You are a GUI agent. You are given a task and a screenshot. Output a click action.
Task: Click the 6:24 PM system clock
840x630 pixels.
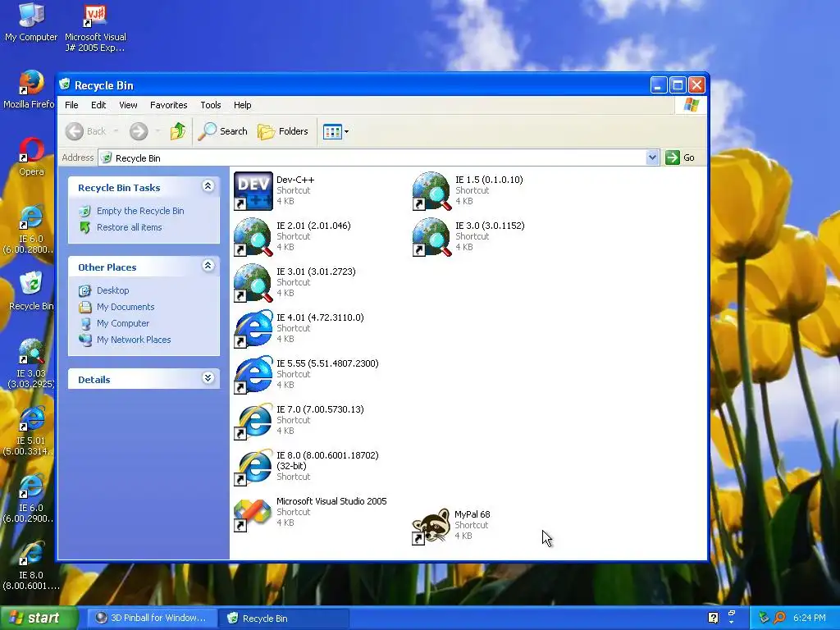[810, 618]
